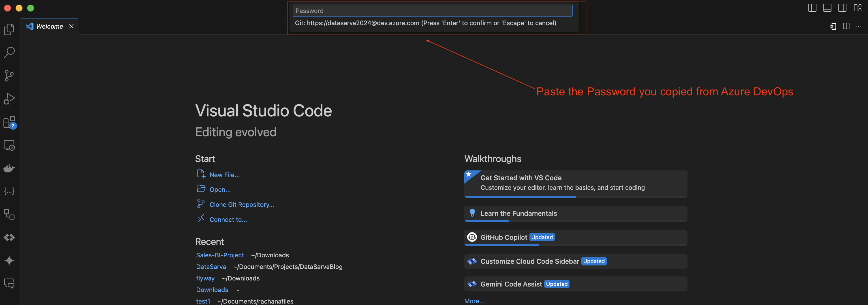Screen dimensions: 868x305
Task: Open the Run and Debug view
Action: coord(9,99)
